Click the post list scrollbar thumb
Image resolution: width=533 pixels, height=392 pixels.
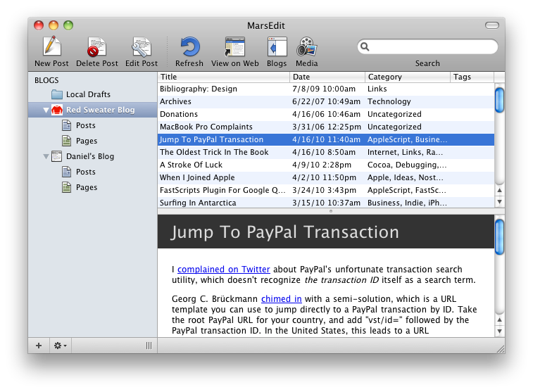coord(499,99)
